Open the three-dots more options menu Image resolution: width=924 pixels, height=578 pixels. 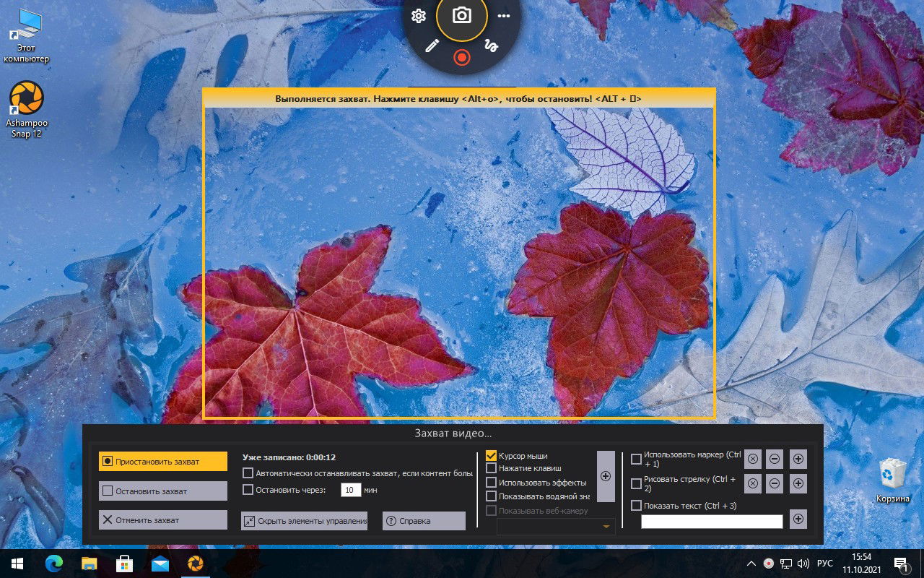[504, 16]
